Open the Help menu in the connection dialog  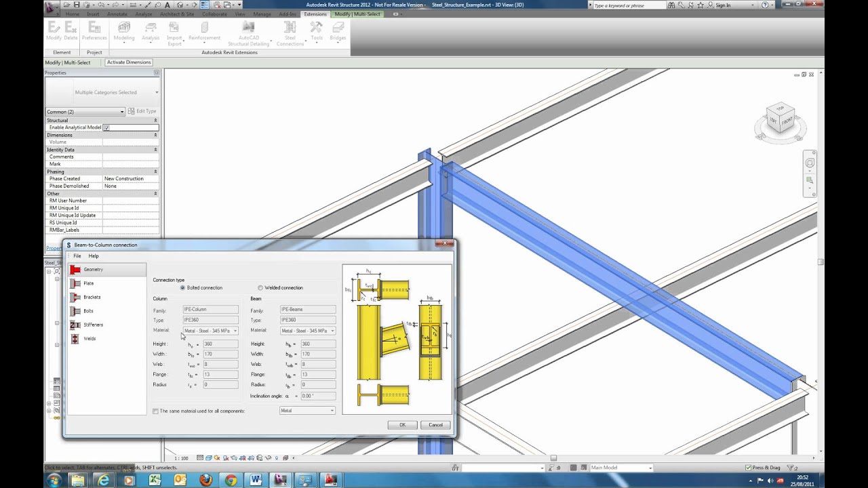point(94,256)
